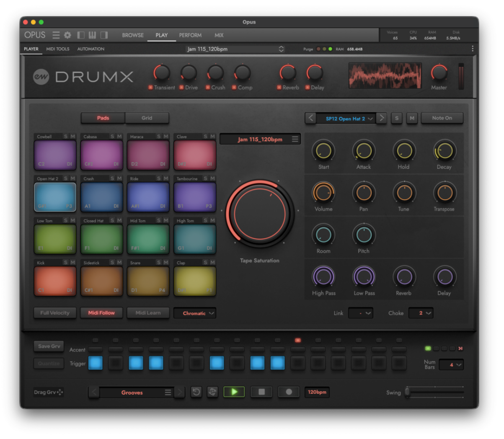Screen dimensions: 504x439
Task: Expand the Choke group dropdown
Action: (421, 313)
